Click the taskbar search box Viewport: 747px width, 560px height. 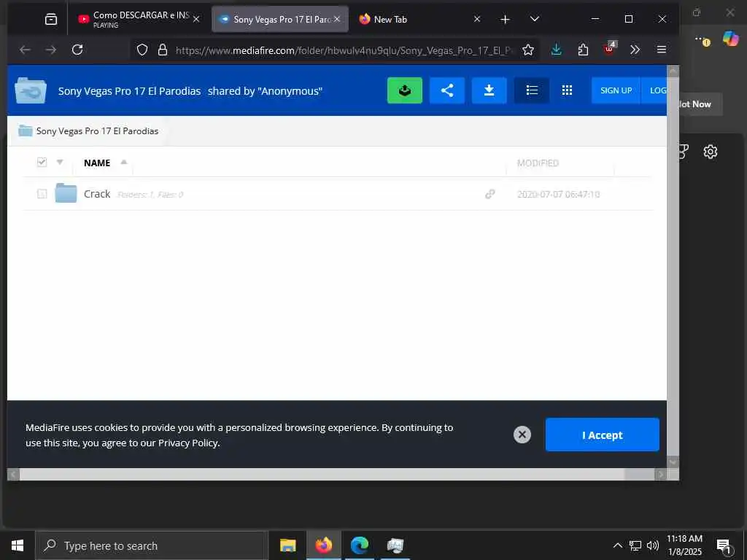[152, 545]
